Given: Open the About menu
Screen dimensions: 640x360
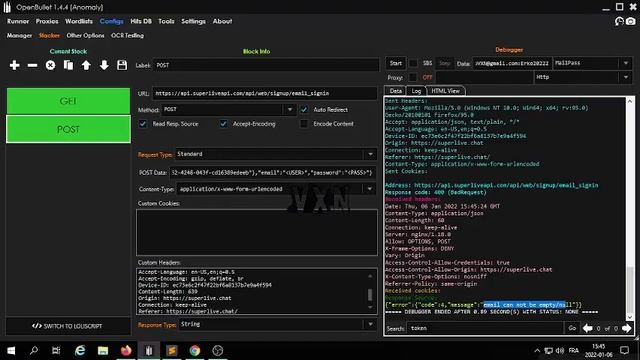Looking at the screenshot, I should [x=222, y=21].
